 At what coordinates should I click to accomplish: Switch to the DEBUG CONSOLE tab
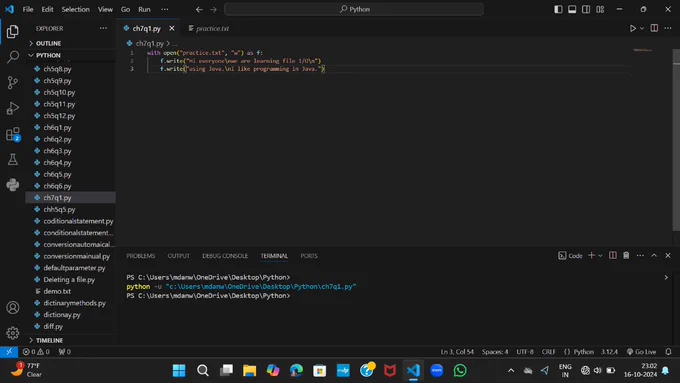point(225,256)
